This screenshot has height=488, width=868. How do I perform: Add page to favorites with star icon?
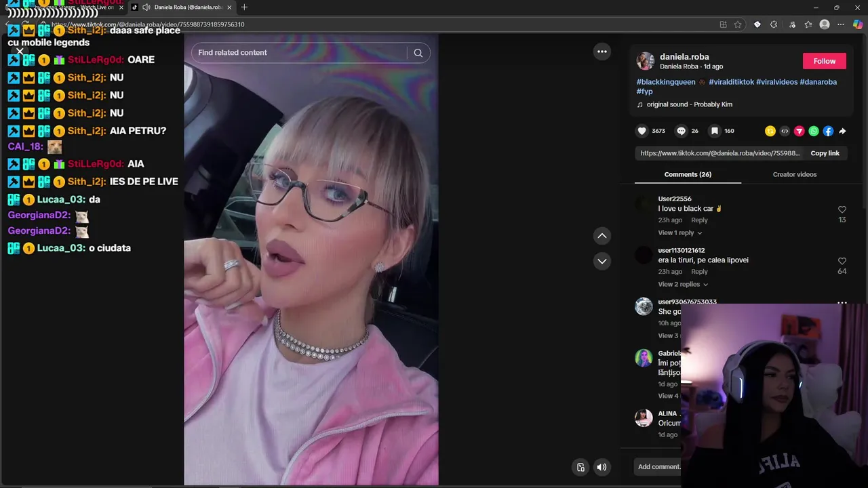tap(738, 24)
